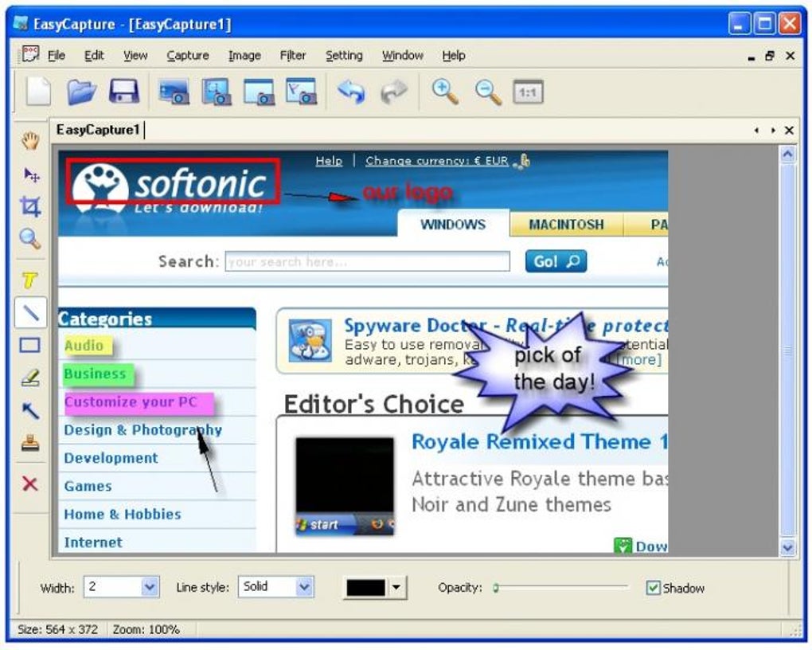Open the Setting menu
Screen dimensions: 812x650
click(344, 55)
